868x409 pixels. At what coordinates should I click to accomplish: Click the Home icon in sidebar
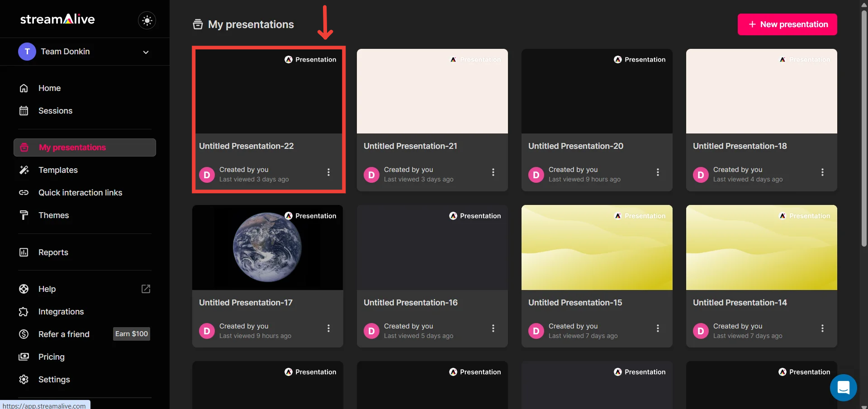[x=24, y=88]
